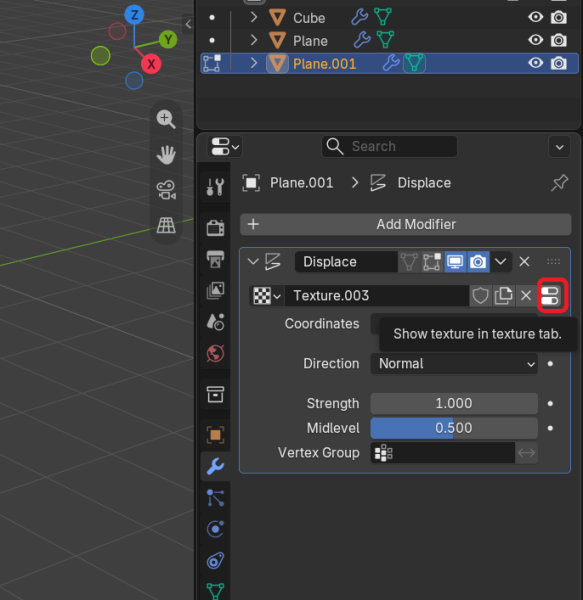583x600 pixels.
Task: Click the Cube modifier wrench icon
Action: pos(360,17)
